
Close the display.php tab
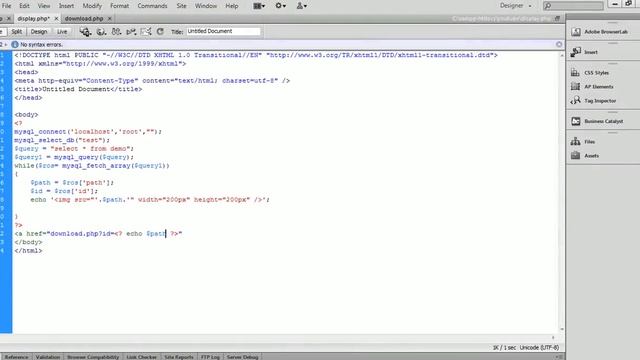coord(56,18)
